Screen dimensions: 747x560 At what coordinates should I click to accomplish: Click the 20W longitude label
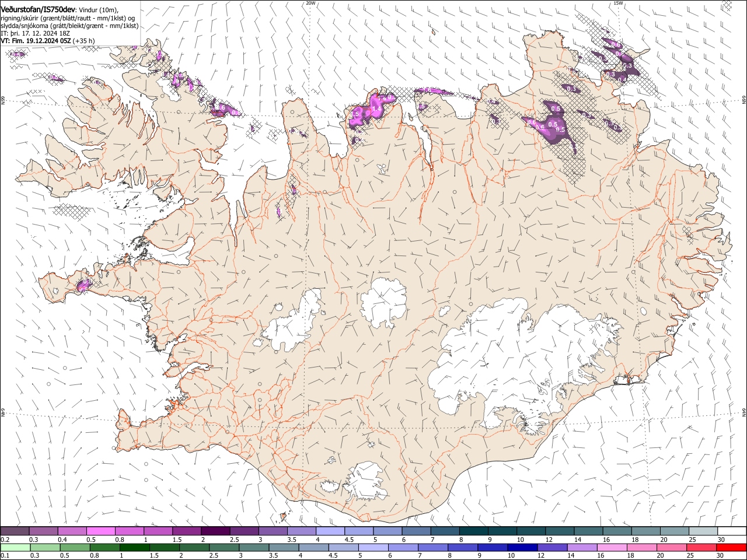[x=310, y=3]
